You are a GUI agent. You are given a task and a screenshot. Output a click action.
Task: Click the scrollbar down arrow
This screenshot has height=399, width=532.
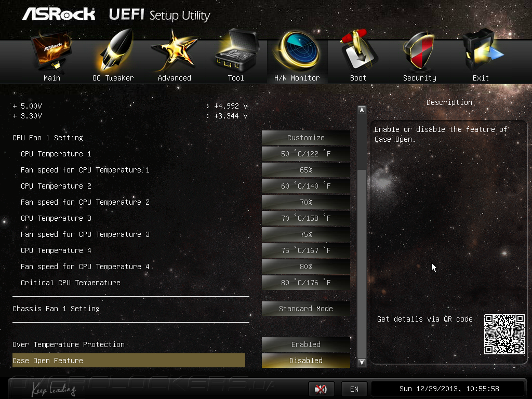(362, 362)
